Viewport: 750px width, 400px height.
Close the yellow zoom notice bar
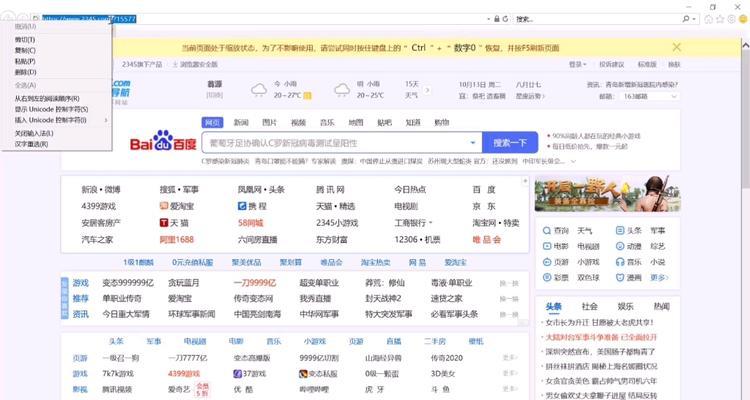[676, 47]
